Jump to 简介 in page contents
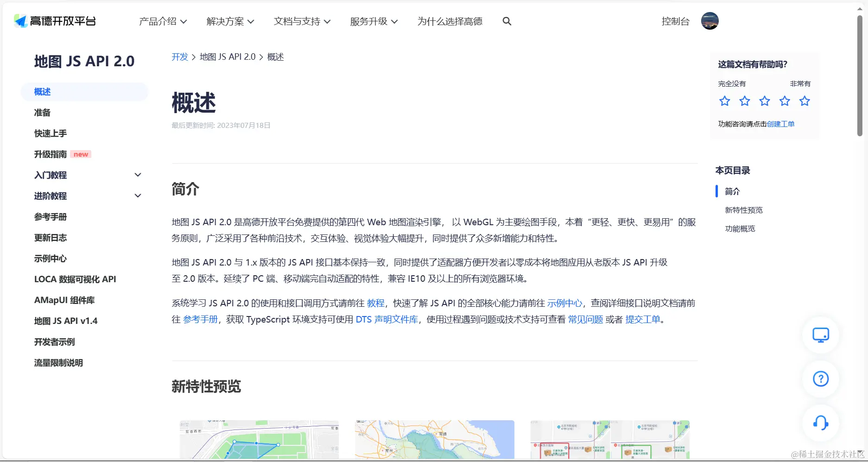 point(732,191)
